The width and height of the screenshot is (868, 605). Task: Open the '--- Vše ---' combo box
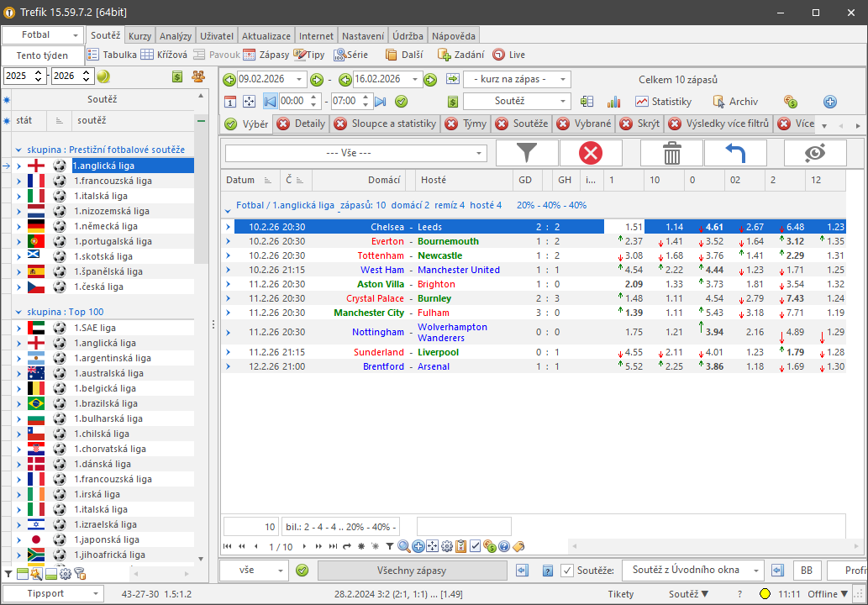click(x=355, y=154)
